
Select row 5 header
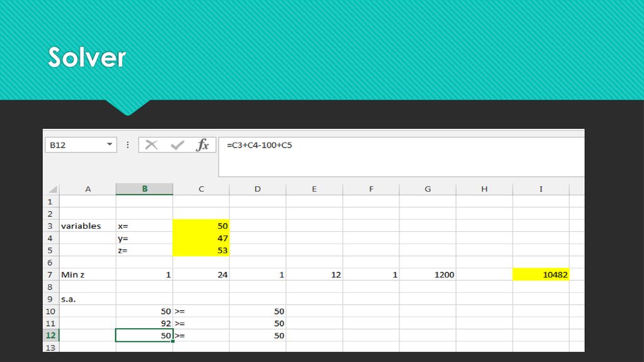pos(50,250)
